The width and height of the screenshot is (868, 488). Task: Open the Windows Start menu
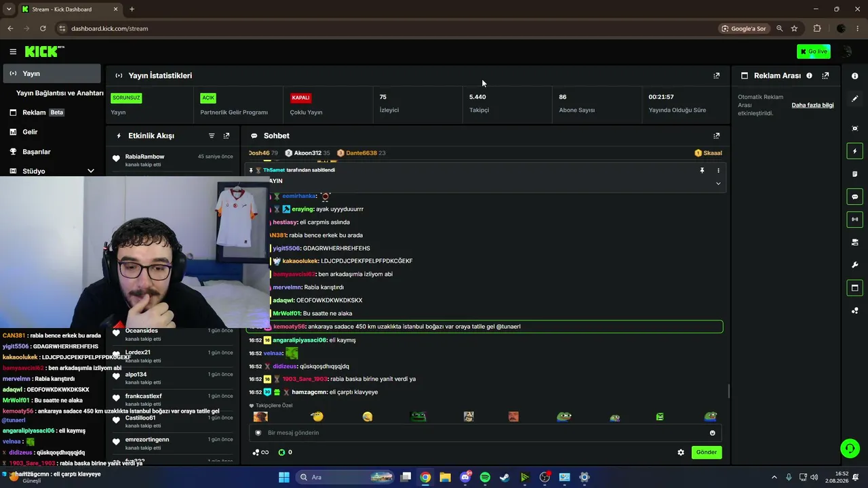(284, 477)
